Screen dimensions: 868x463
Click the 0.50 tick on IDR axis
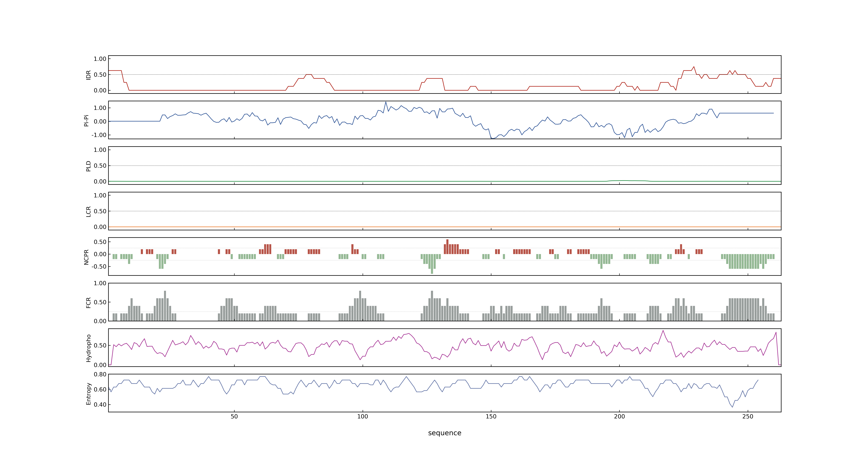100,75
